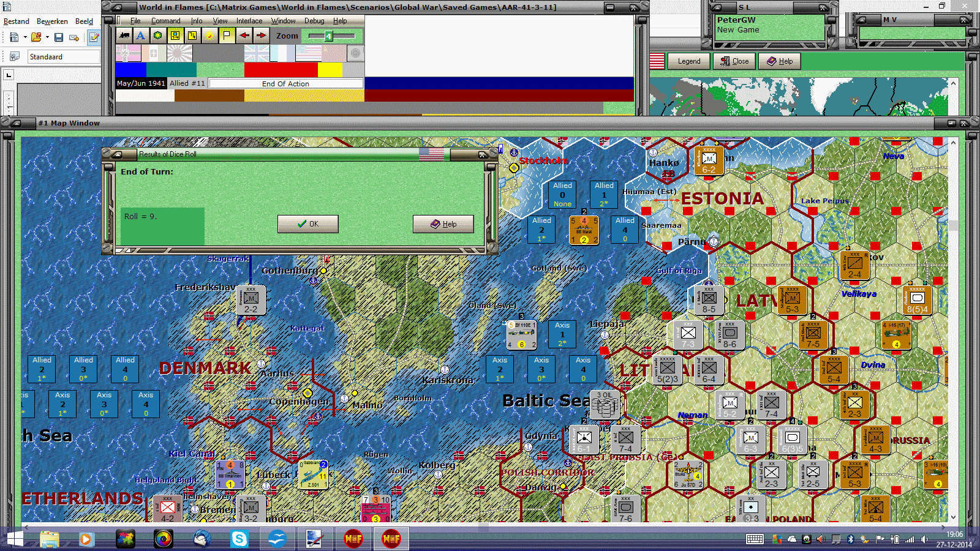
Task: Select the British Union Jack flag
Action: 257,53
